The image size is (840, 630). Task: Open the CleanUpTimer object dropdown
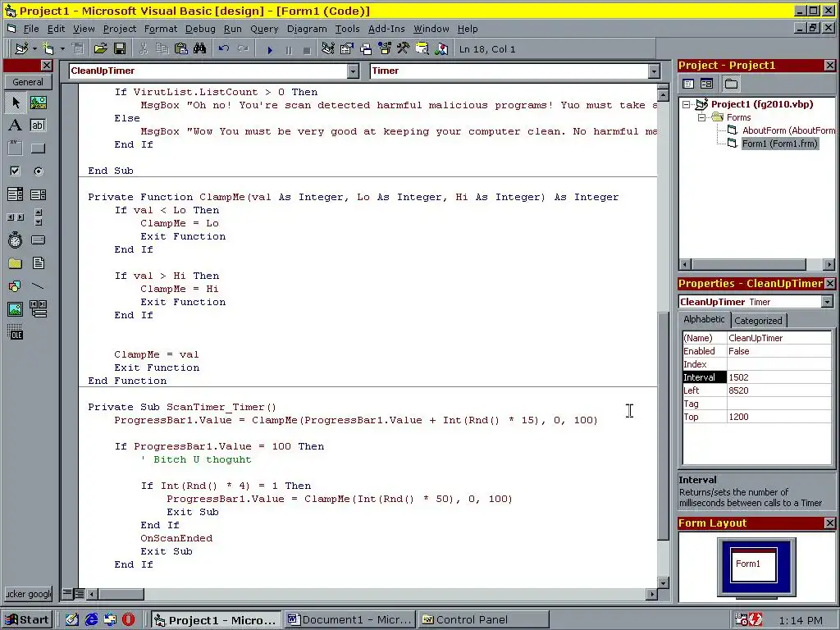(353, 71)
